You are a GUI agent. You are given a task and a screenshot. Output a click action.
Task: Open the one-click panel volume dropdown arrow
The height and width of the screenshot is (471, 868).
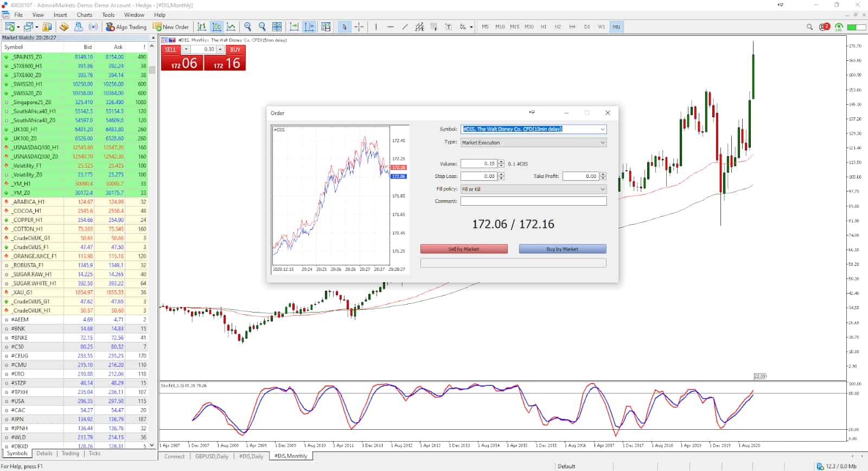pos(186,49)
